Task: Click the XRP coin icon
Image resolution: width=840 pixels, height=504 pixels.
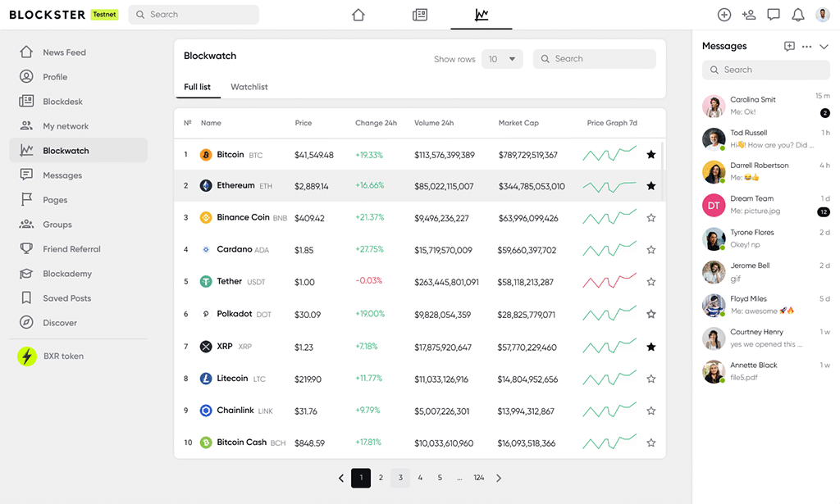Action: pos(206,347)
